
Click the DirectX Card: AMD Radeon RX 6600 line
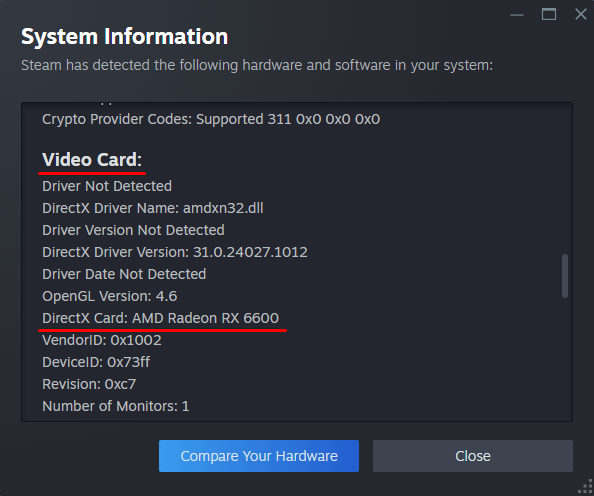tap(161, 318)
